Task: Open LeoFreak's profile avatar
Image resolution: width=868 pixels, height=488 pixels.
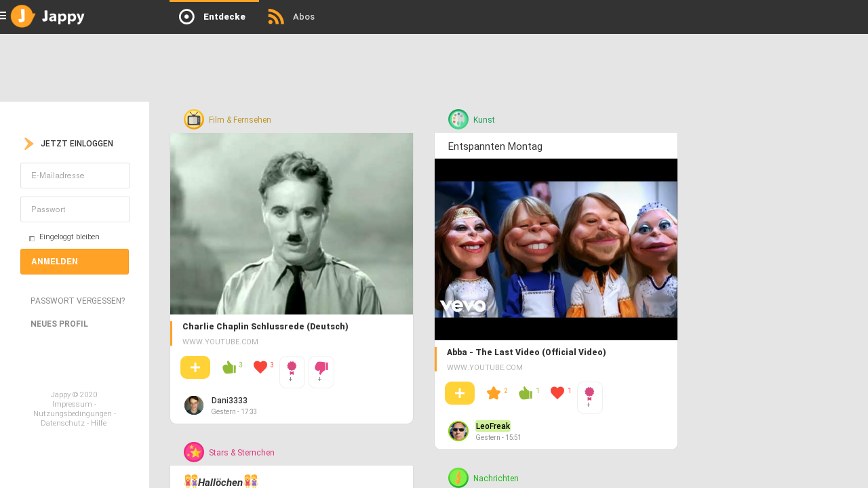Action: pyautogui.click(x=458, y=431)
